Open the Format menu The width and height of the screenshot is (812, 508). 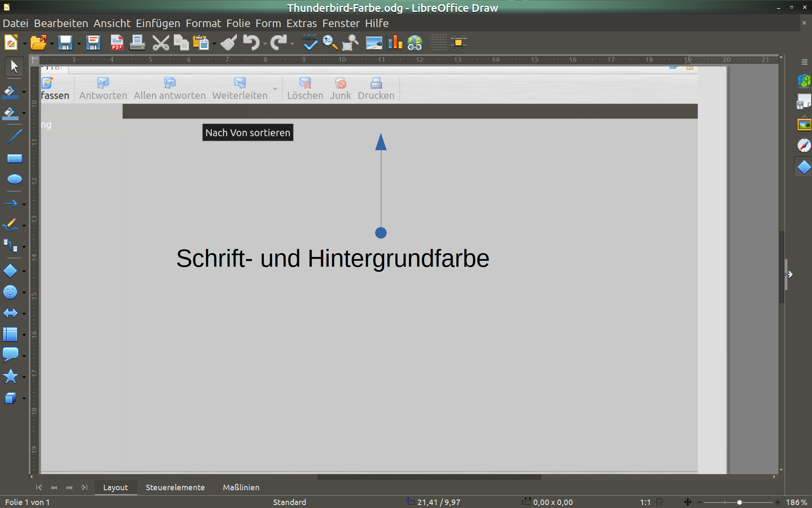pos(203,23)
